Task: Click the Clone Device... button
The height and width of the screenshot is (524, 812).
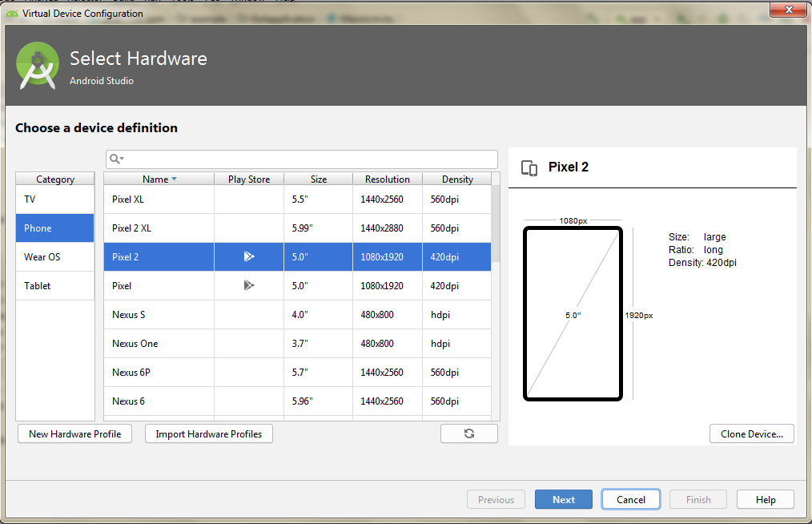Action: tap(751, 433)
